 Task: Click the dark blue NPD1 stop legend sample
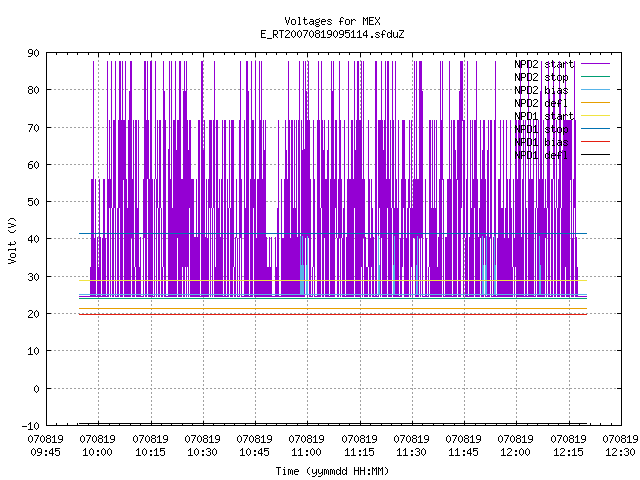(595, 129)
